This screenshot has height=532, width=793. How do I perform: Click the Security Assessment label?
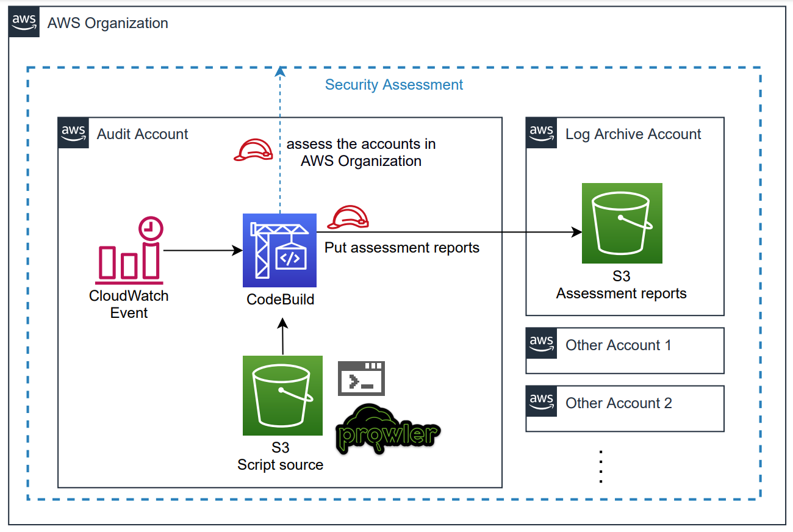click(393, 85)
